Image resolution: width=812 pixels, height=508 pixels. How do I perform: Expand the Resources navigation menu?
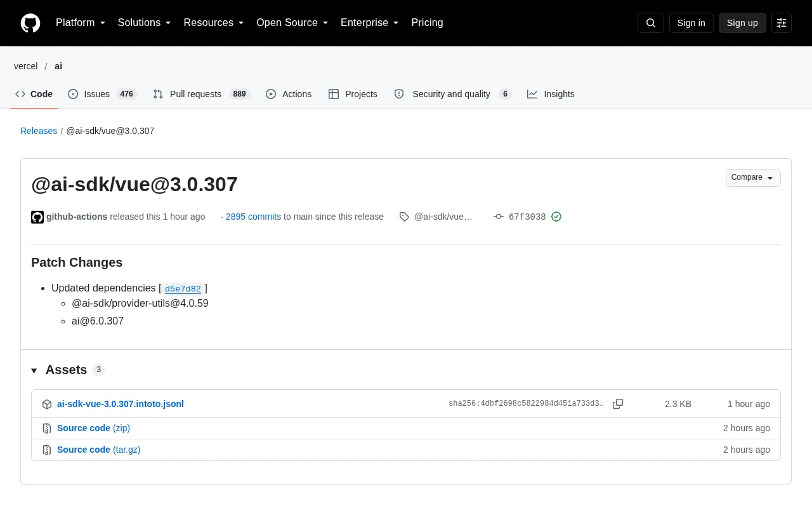point(214,23)
